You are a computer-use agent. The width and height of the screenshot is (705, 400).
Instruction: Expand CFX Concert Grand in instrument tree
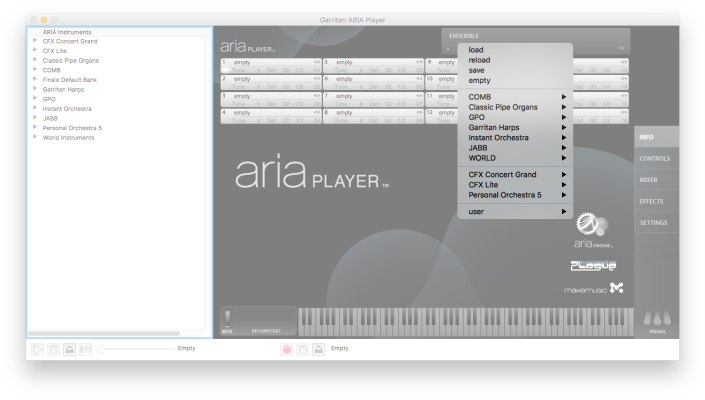(x=35, y=40)
